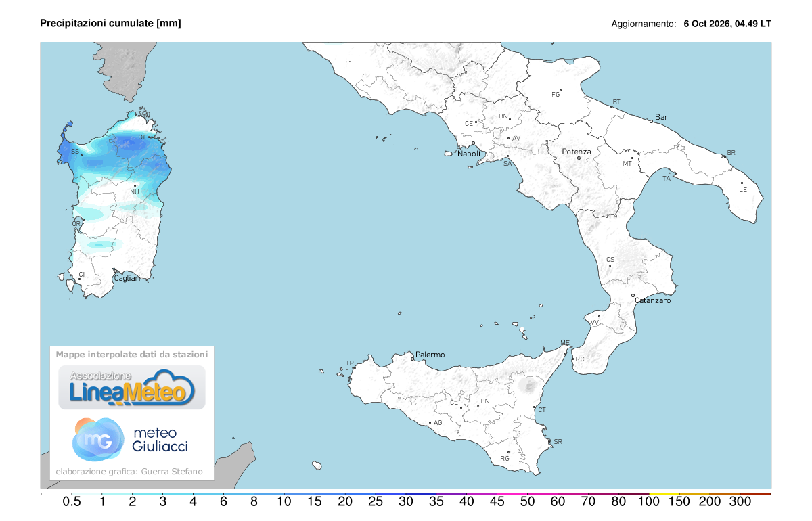Click the CI label in Sardinia
The height and width of the screenshot is (521, 812).
point(82,274)
